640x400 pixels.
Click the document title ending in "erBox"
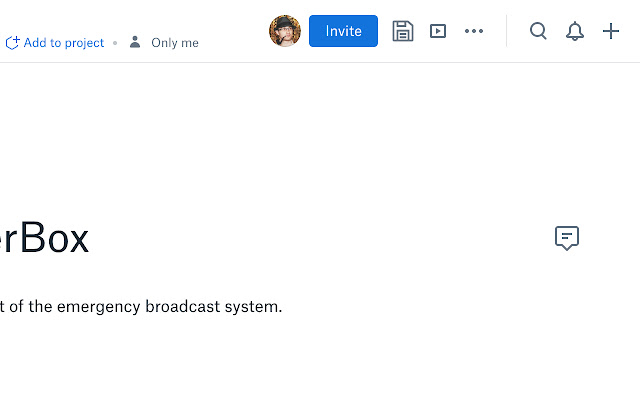(x=44, y=239)
